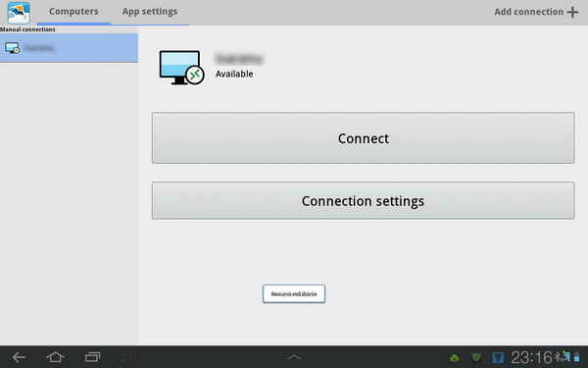
Task: Open the App settings tab
Action: click(150, 12)
